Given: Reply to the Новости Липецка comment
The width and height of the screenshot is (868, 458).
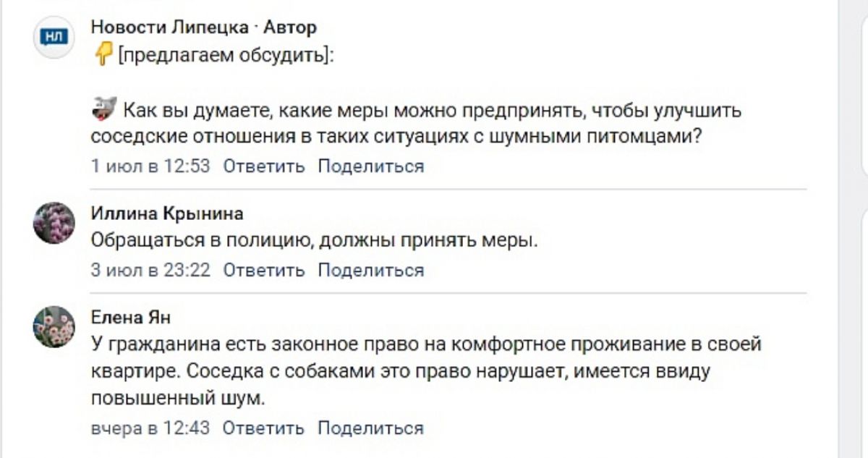Looking at the screenshot, I should [264, 166].
